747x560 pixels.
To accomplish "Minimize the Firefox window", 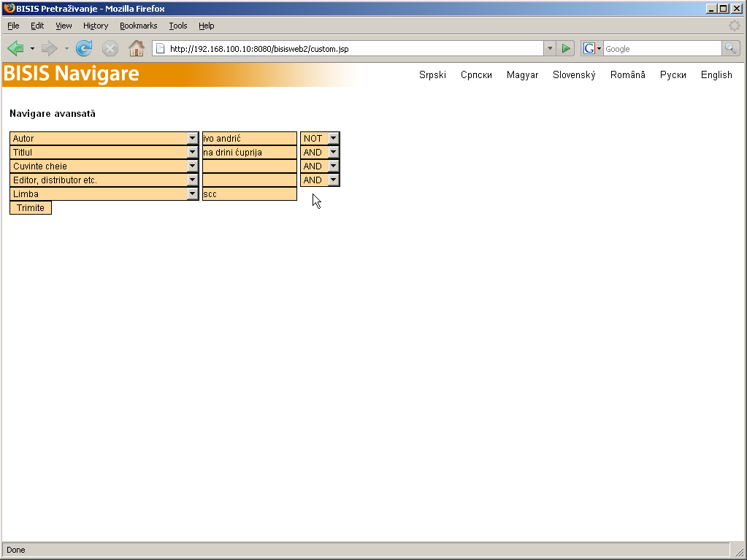I will 711,8.
